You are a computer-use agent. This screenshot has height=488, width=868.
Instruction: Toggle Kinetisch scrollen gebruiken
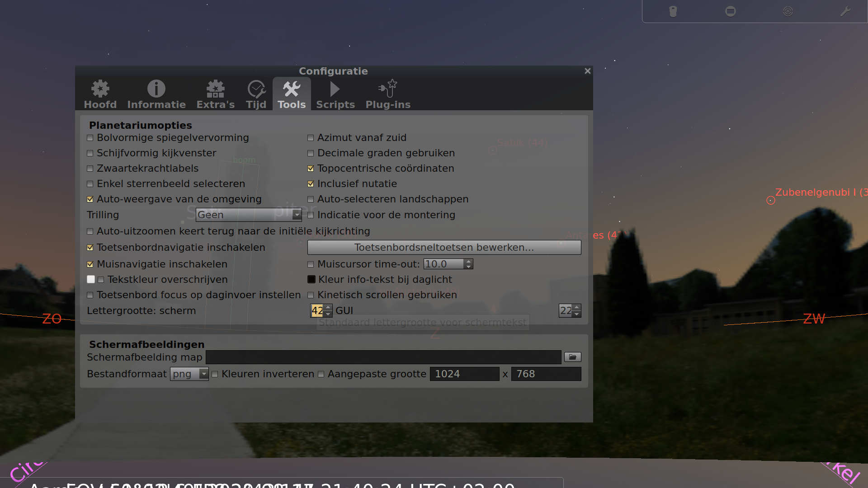pyautogui.click(x=311, y=295)
